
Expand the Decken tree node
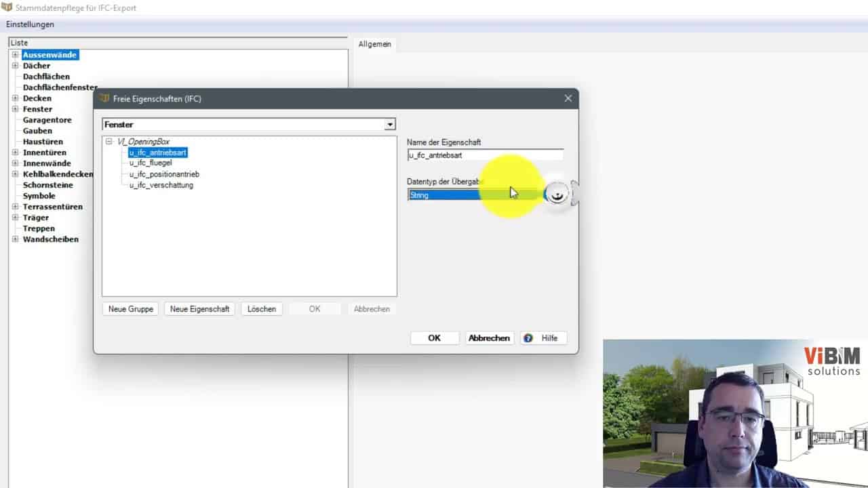(x=15, y=98)
